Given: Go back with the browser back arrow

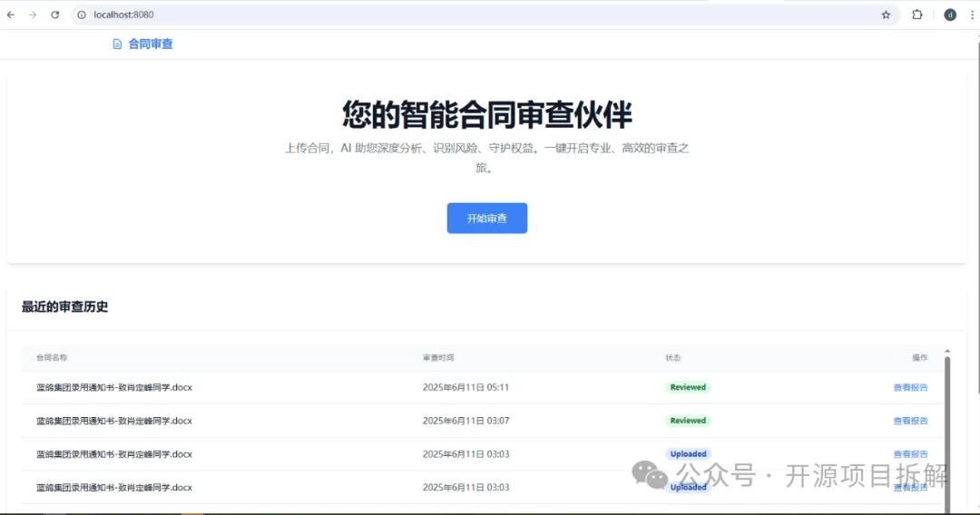Looking at the screenshot, I should pyautogui.click(x=11, y=15).
